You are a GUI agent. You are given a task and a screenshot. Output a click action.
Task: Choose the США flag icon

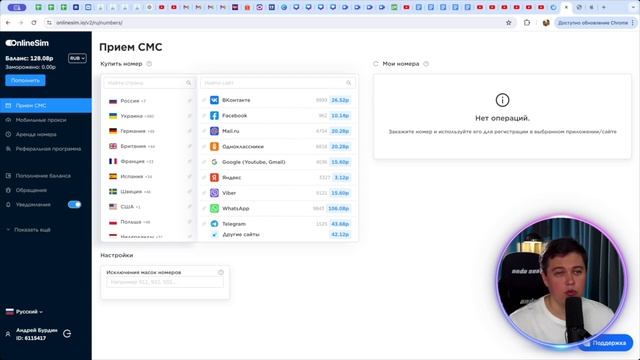coord(113,207)
